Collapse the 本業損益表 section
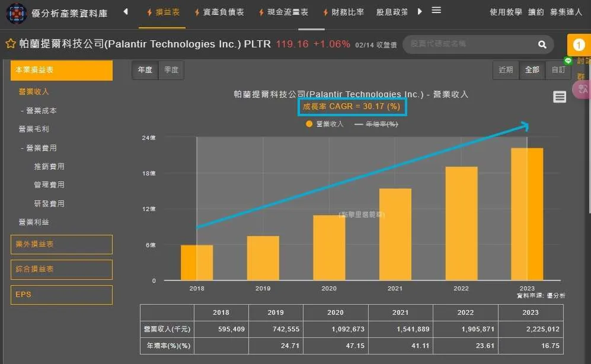The width and height of the screenshot is (591, 364). [x=62, y=71]
